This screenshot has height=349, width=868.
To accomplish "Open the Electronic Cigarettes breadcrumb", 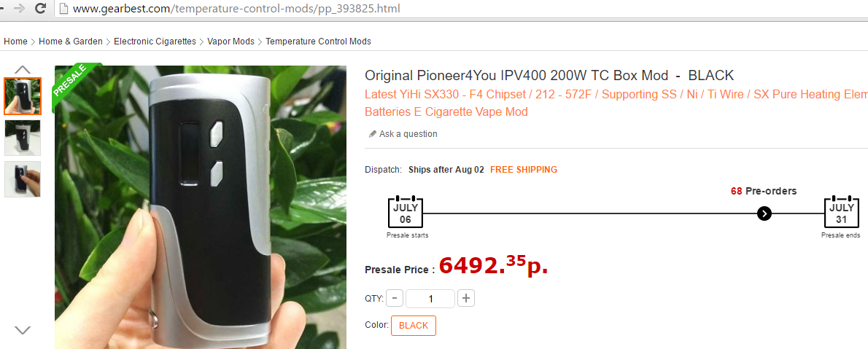I will tap(155, 42).
